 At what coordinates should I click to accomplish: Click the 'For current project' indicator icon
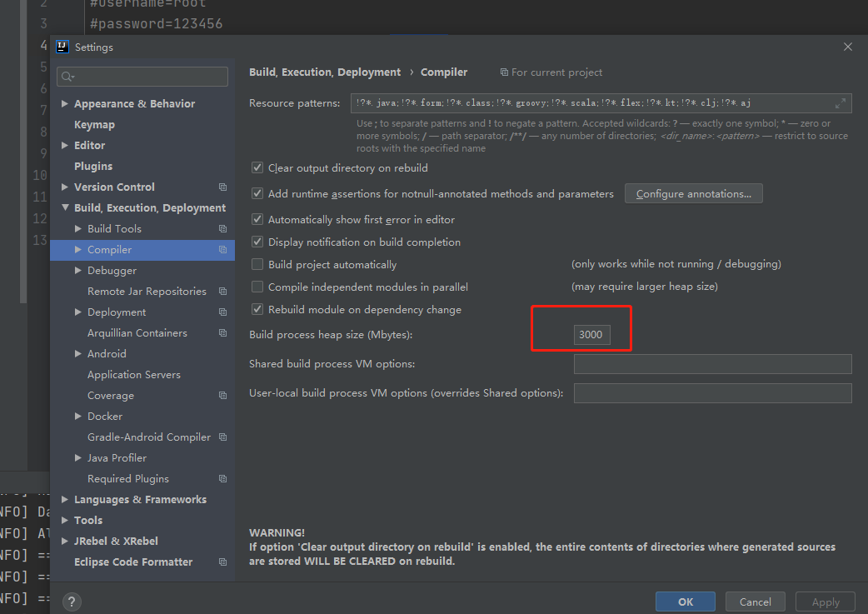click(504, 72)
